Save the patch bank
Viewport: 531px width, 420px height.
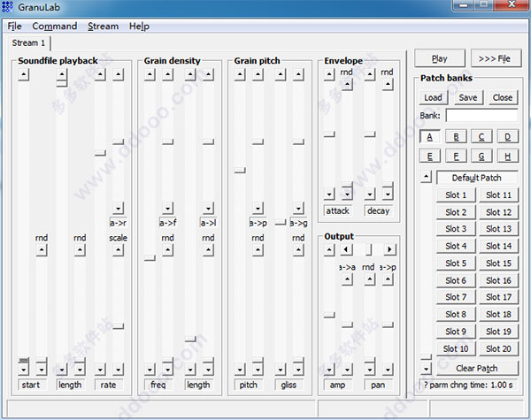click(467, 97)
